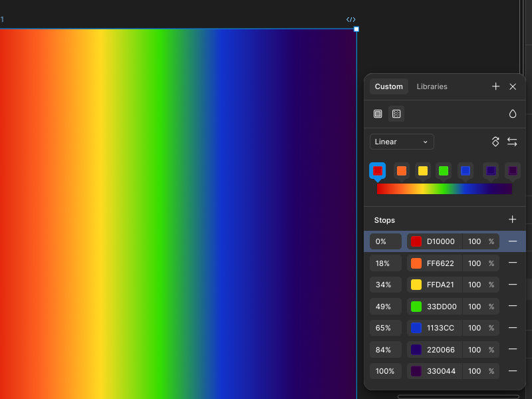Click the 330044 hex value field
Image resolution: width=532 pixels, height=399 pixels.
(441, 371)
